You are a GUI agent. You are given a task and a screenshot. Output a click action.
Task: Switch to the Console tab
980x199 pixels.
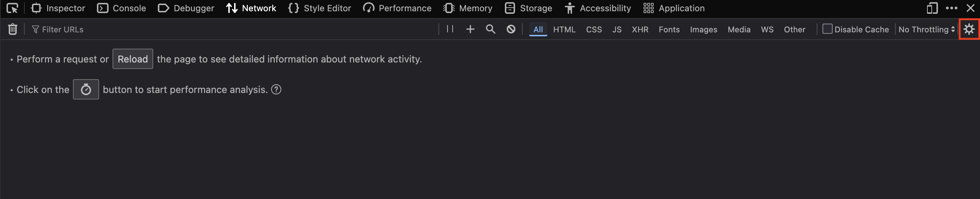click(x=121, y=8)
